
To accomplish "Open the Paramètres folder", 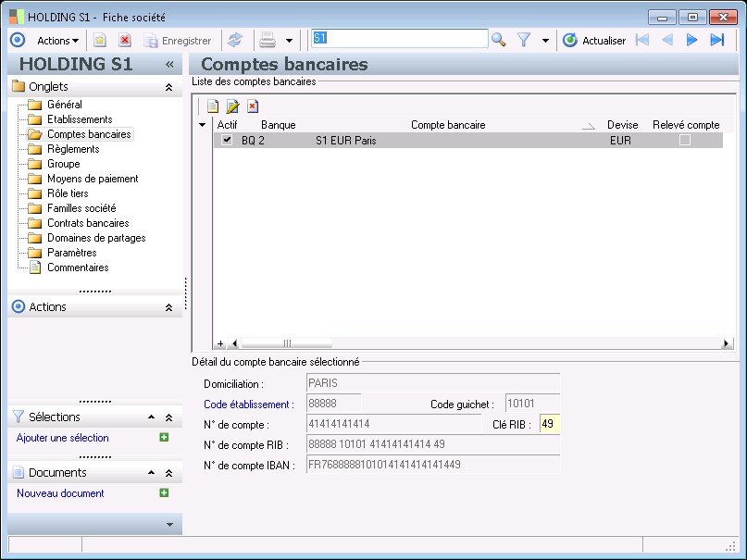I will (71, 253).
